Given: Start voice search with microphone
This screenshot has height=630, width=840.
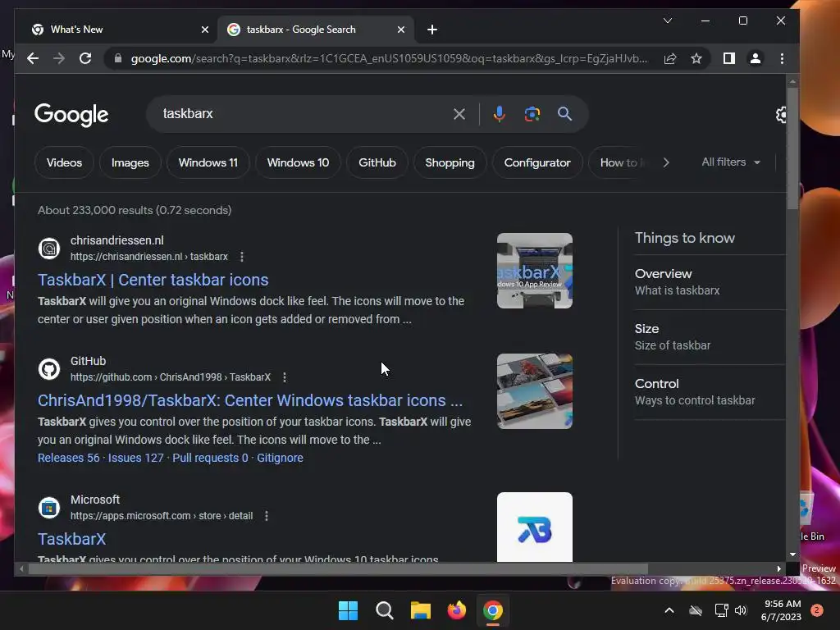Looking at the screenshot, I should click(x=500, y=114).
